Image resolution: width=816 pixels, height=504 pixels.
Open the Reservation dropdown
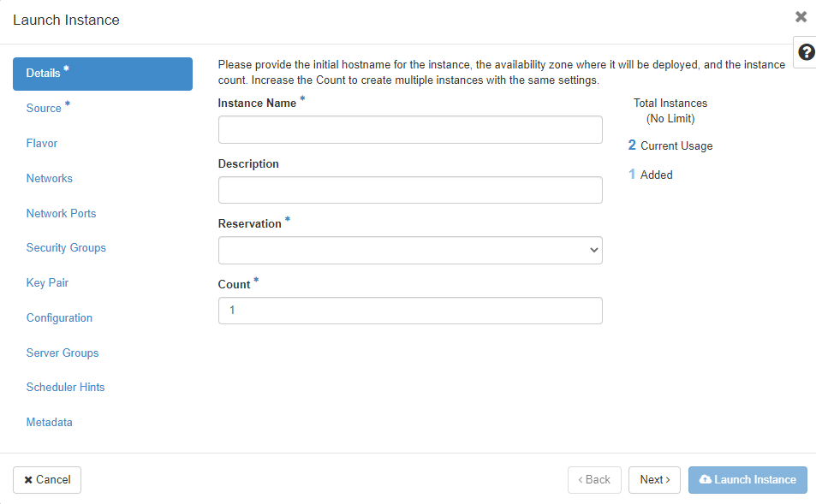[x=410, y=250]
